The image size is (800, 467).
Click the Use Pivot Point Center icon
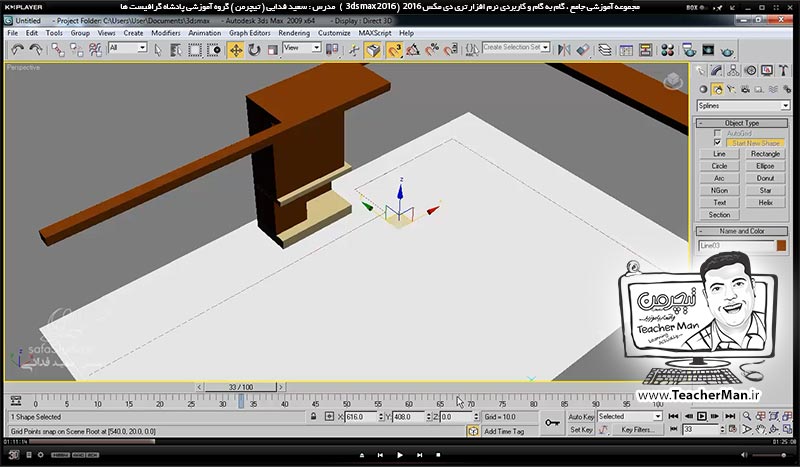point(332,50)
